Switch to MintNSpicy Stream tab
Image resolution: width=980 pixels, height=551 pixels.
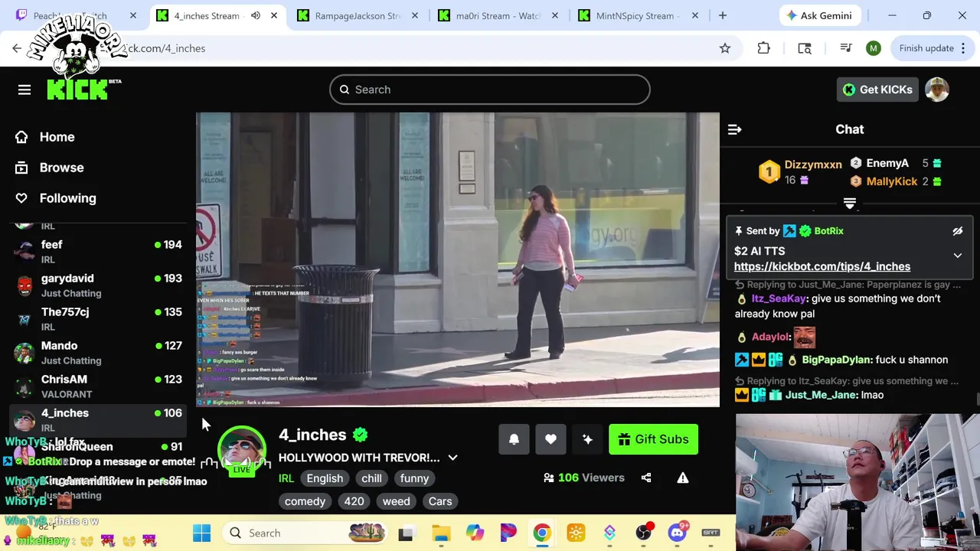pyautogui.click(x=637, y=15)
